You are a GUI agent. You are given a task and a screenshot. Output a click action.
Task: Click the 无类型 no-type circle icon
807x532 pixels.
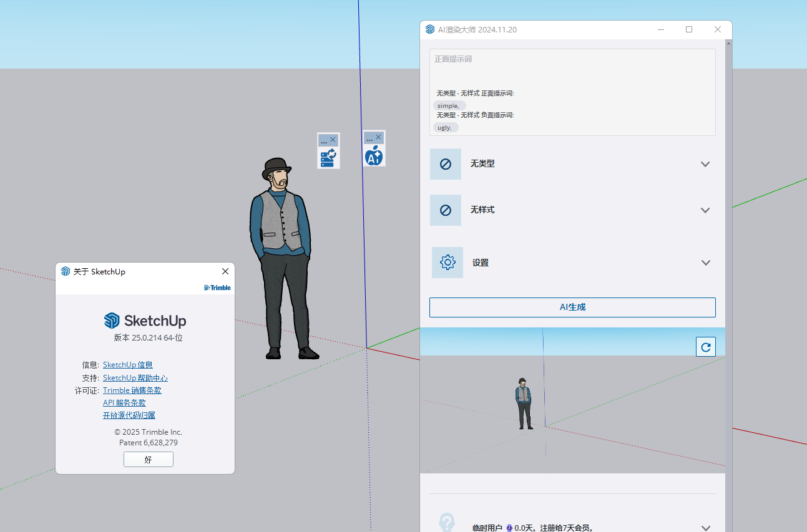pyautogui.click(x=446, y=164)
